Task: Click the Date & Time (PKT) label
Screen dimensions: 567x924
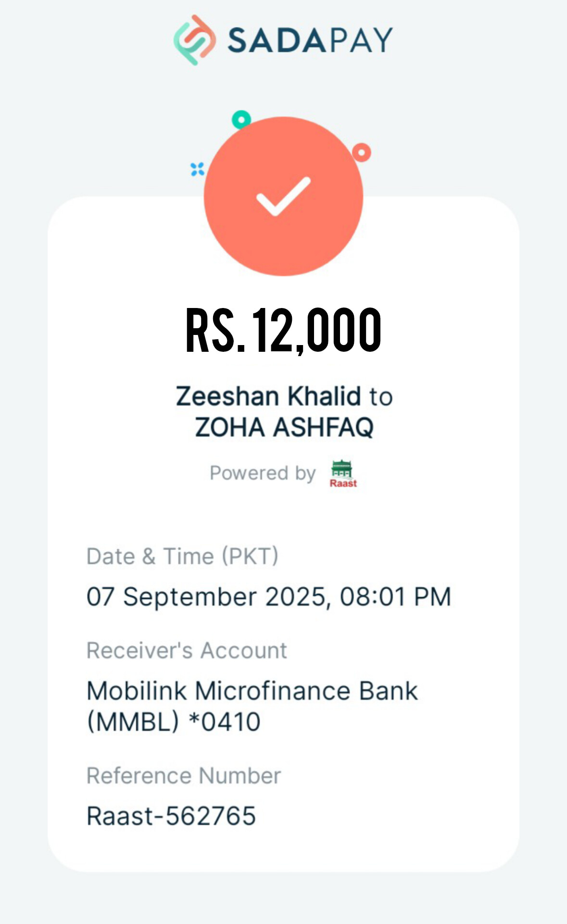Action: coord(182,556)
